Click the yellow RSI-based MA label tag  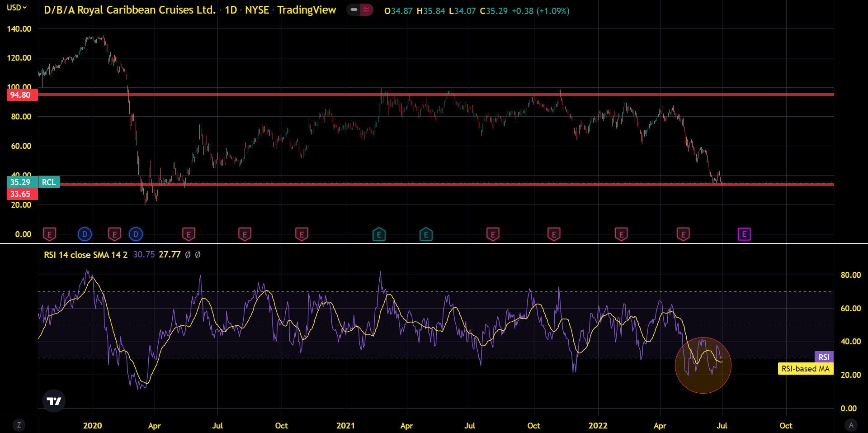pyautogui.click(x=805, y=369)
